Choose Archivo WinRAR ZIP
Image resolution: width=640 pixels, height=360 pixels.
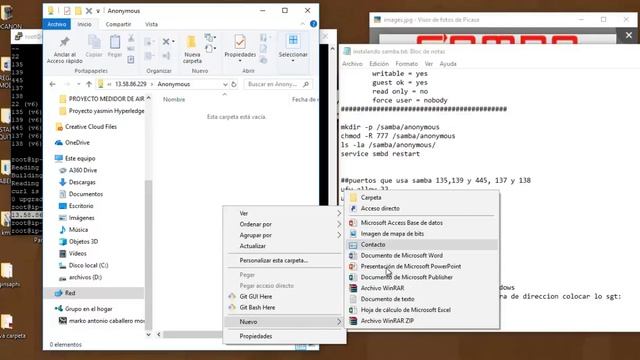(422, 321)
